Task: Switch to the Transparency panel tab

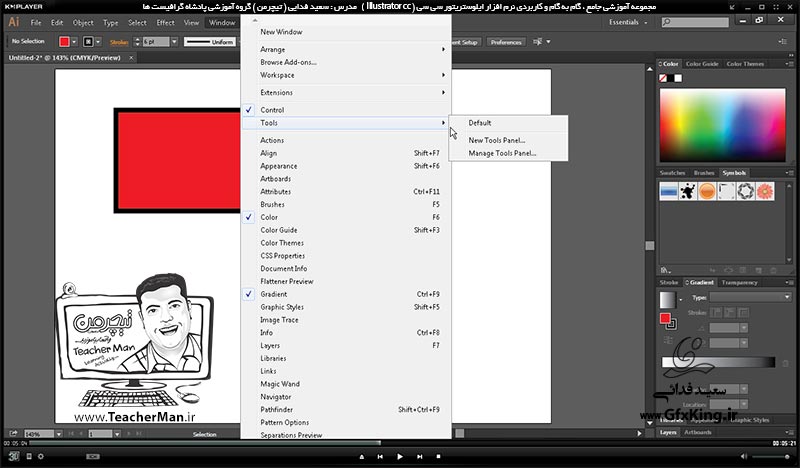Action: coord(739,282)
